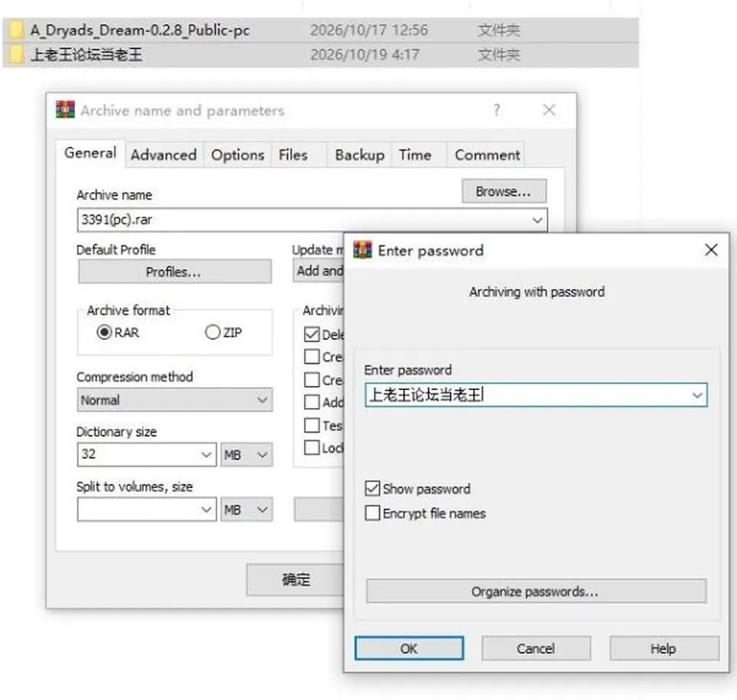Screen dimensions: 737x700
Task: Open the Dictionary size value dropdown
Action: tap(206, 454)
